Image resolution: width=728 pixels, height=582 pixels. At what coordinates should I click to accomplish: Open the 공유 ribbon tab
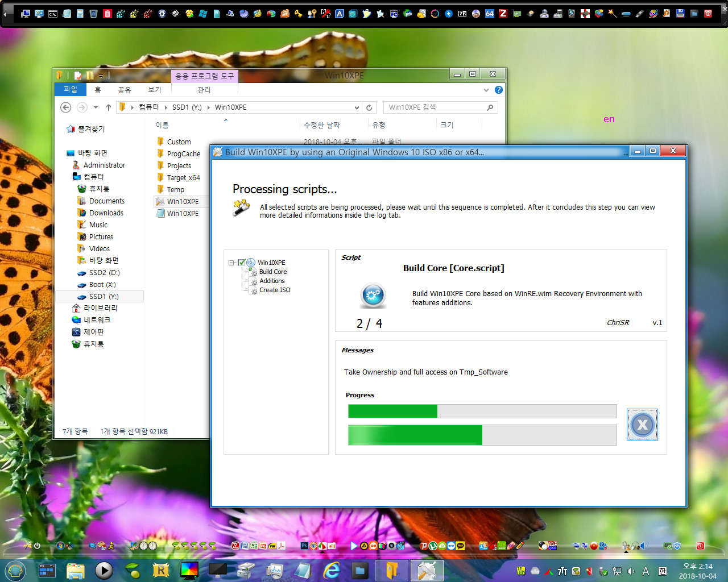point(125,90)
